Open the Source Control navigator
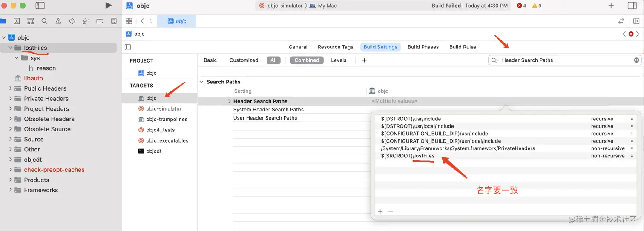The image size is (644, 231). (x=16, y=21)
